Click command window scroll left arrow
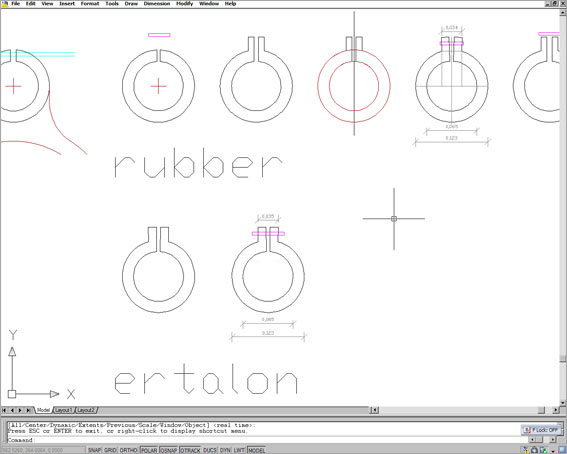Viewport: 567px width, 454px height. [531, 440]
